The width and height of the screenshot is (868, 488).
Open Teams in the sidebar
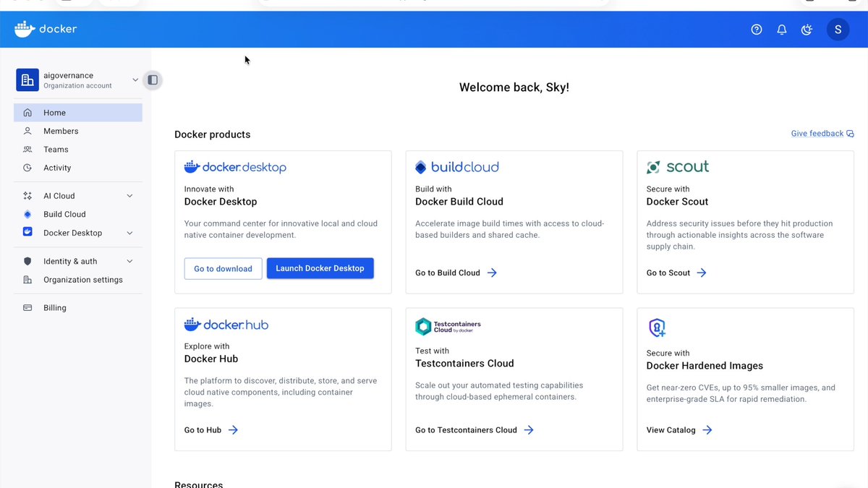pos(78,150)
